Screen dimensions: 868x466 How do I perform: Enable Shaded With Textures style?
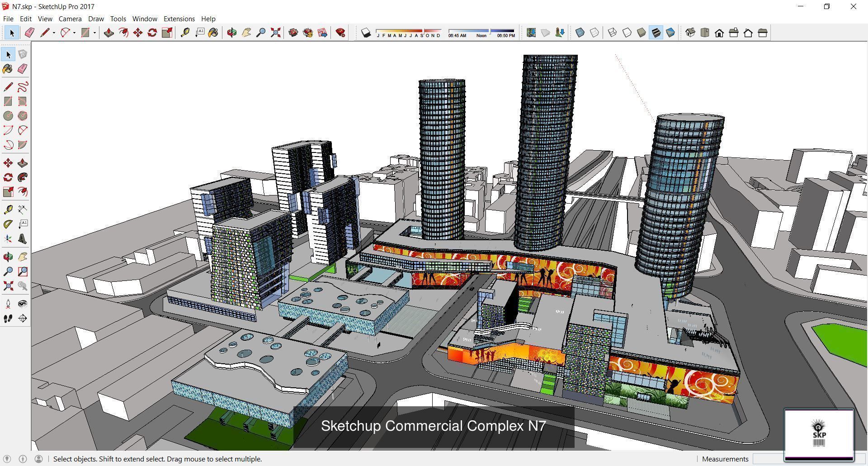pos(656,33)
